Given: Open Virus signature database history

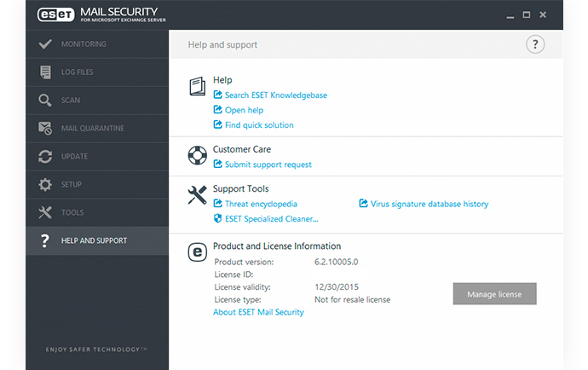Looking at the screenshot, I should click(429, 204).
